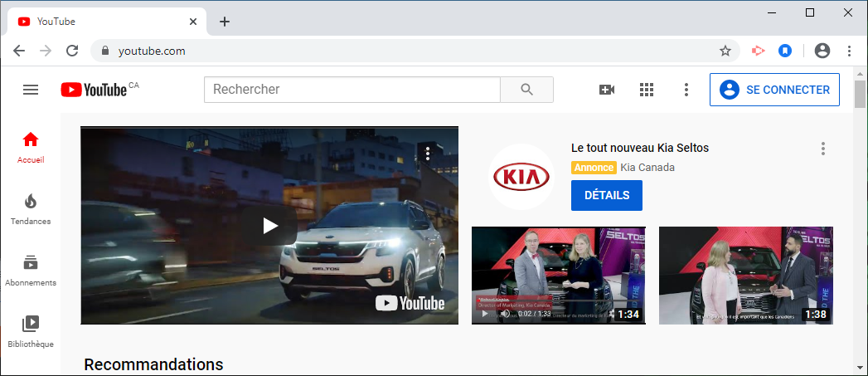Play the Kia Seltos ad video

(x=270, y=226)
